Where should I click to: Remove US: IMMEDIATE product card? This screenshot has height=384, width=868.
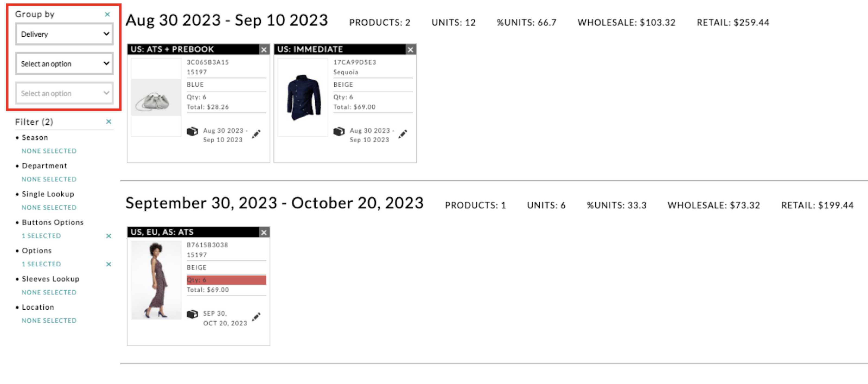[410, 50]
